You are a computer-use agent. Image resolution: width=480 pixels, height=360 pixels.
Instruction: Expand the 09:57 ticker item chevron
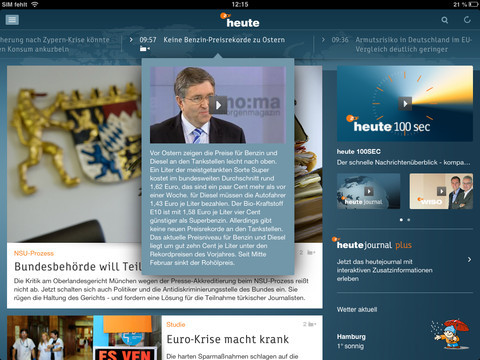tap(131, 40)
